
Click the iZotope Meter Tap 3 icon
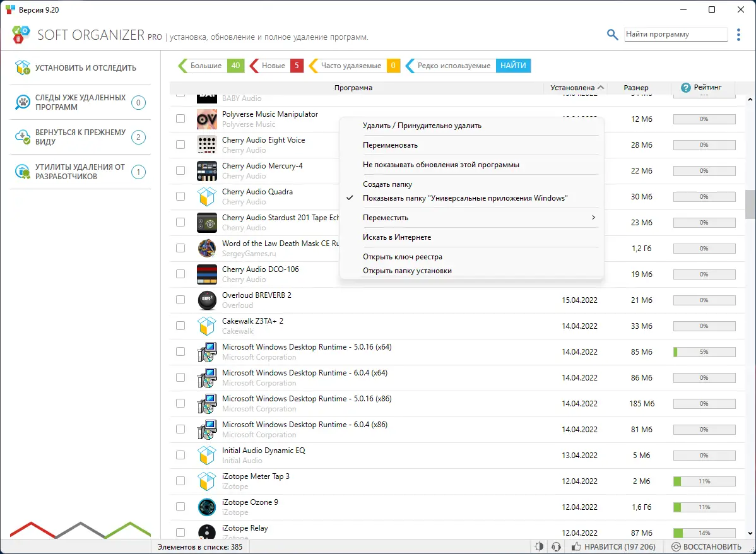pyautogui.click(x=207, y=481)
